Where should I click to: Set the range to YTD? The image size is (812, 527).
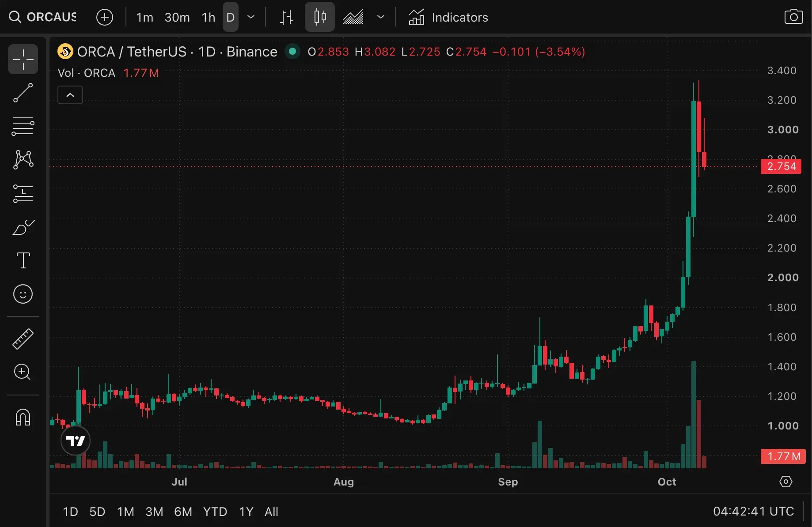[215, 512]
